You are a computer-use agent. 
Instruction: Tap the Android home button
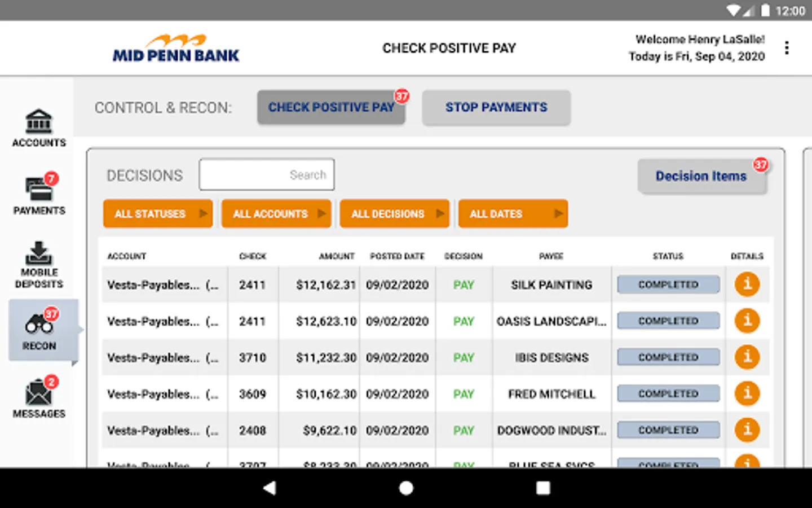406,488
